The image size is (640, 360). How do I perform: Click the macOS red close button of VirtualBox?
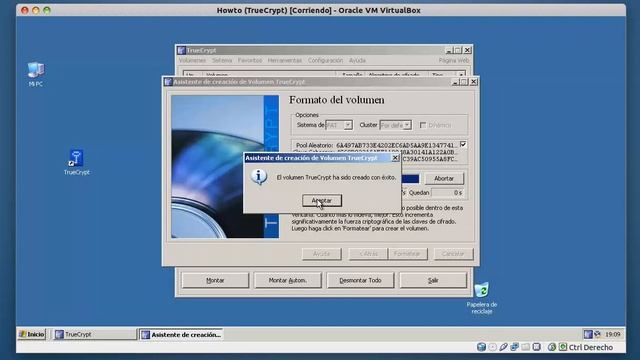click(25, 10)
